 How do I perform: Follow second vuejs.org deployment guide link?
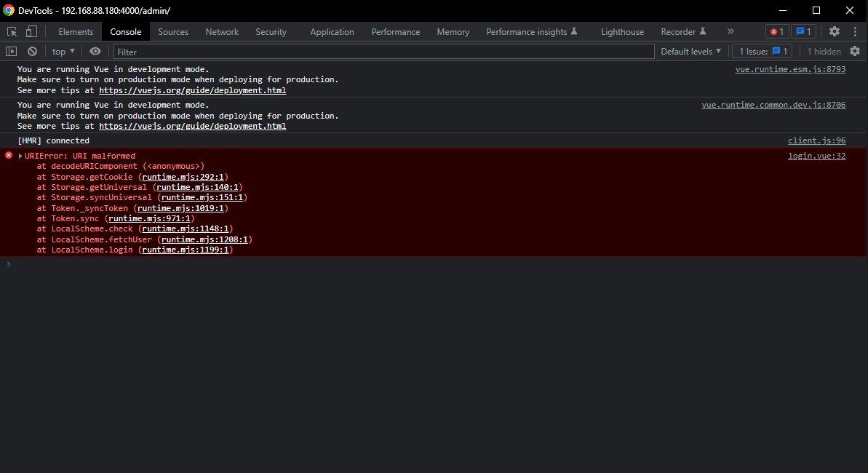192,126
